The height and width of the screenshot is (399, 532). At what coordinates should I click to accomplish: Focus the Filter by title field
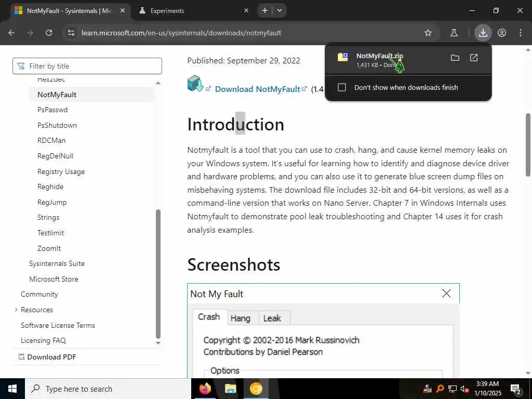click(x=87, y=66)
